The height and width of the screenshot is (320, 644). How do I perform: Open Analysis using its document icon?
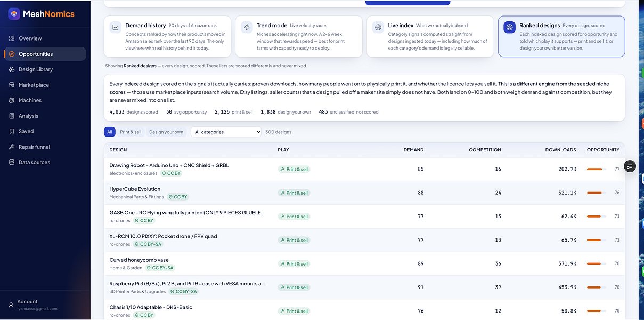(x=12, y=116)
